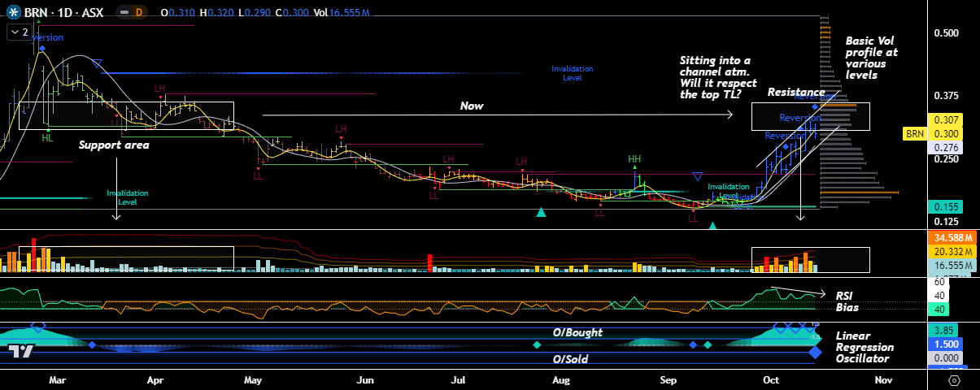Click the green HL pivot label

(48, 139)
